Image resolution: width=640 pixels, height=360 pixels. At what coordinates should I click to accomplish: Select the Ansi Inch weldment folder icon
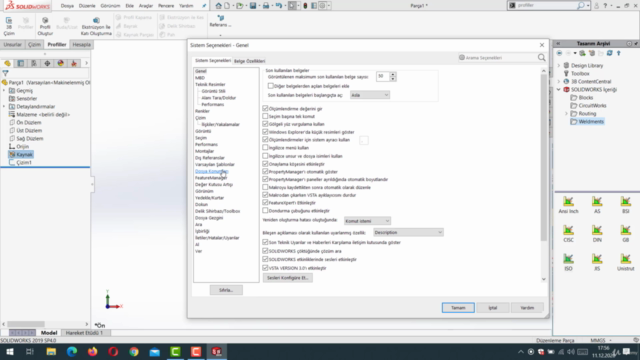point(568,202)
